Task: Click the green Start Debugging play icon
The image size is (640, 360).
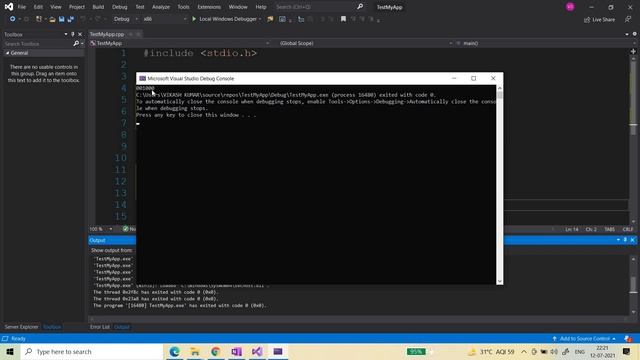Action: 194,19
